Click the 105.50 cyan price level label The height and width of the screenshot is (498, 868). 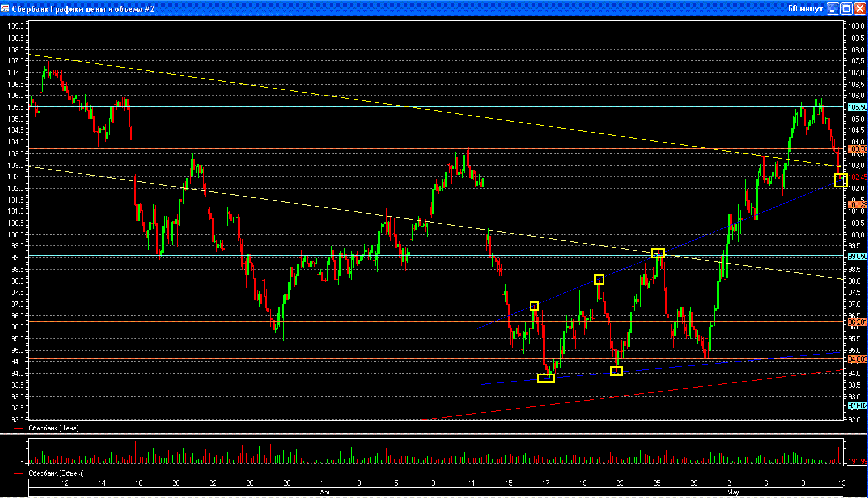coord(857,107)
